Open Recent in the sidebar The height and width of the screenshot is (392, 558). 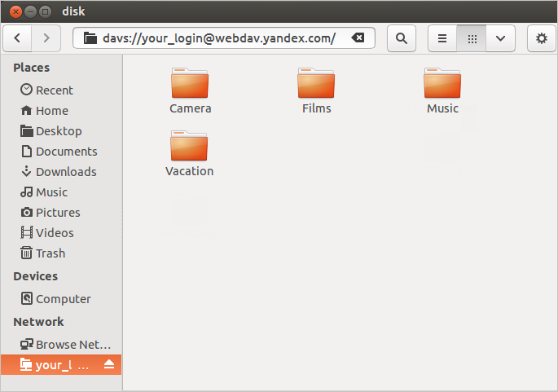tap(61, 90)
